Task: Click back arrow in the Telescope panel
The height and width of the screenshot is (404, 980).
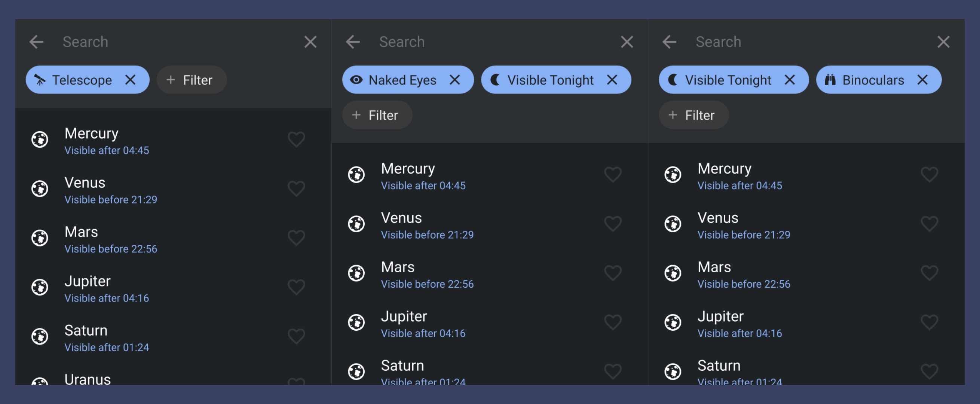Action: pyautogui.click(x=37, y=42)
